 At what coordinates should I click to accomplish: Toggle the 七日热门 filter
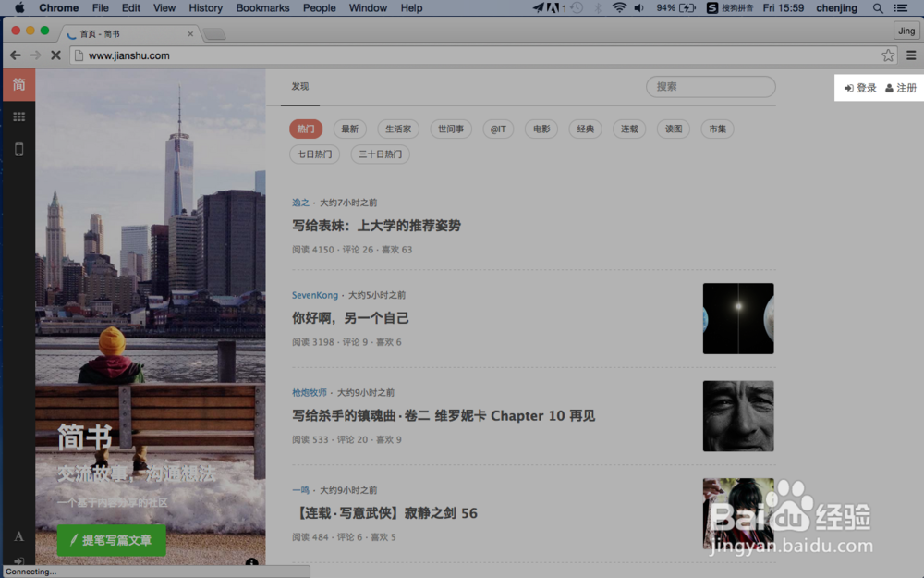click(314, 154)
